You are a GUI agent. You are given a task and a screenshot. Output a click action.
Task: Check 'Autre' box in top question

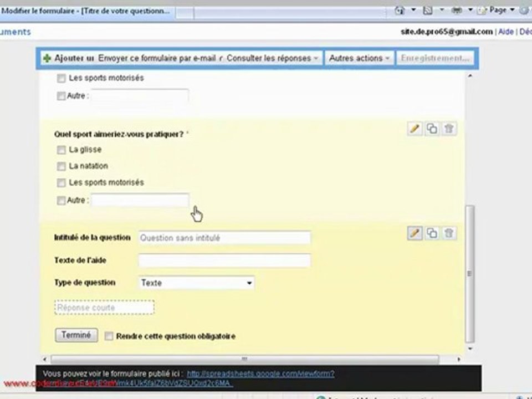[x=61, y=96]
